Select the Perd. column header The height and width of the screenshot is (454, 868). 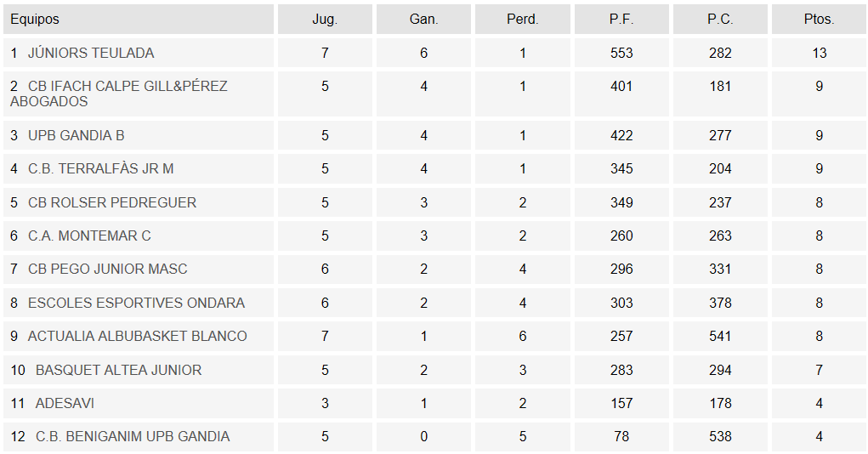tap(523, 20)
